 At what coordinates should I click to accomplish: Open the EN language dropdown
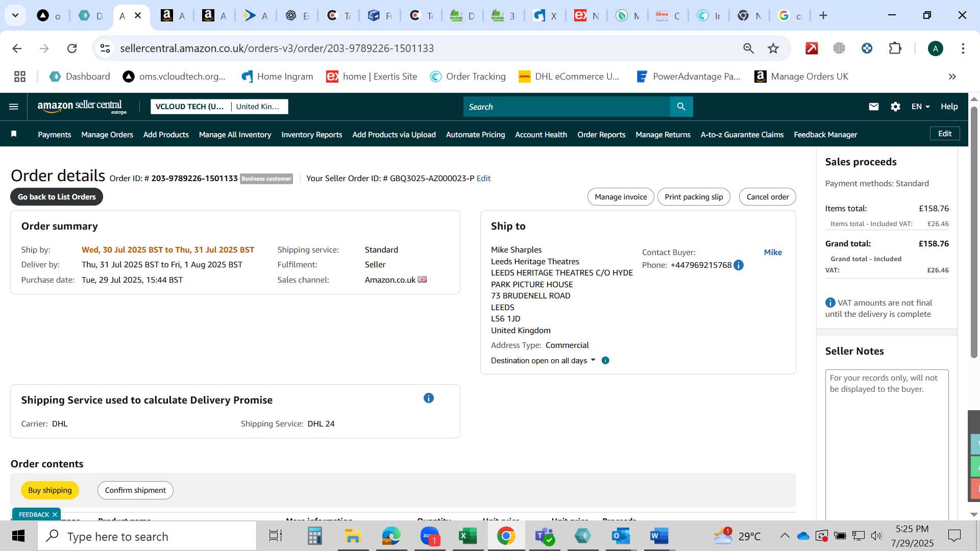pos(920,107)
